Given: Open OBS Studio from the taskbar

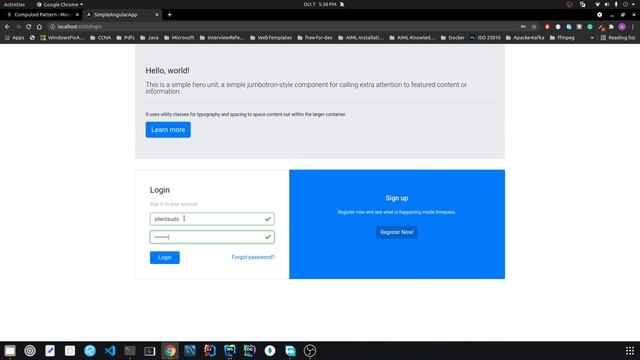Looking at the screenshot, I should 310,351.
